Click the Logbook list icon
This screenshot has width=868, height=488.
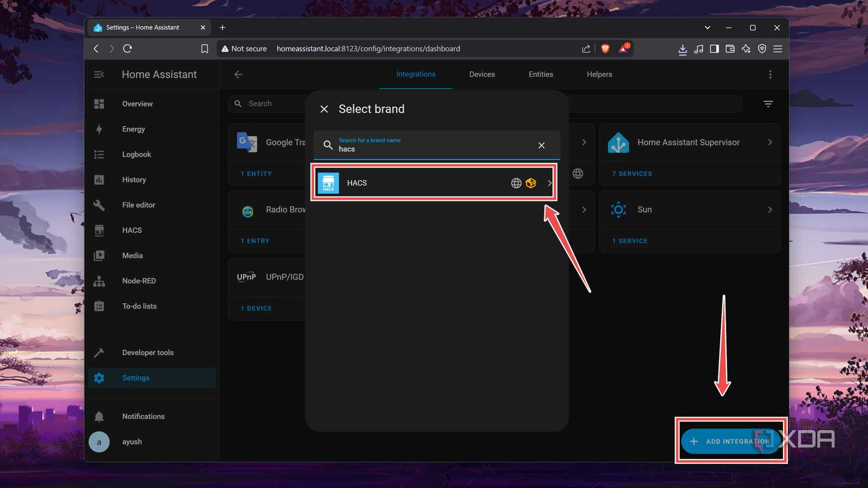[x=99, y=154]
